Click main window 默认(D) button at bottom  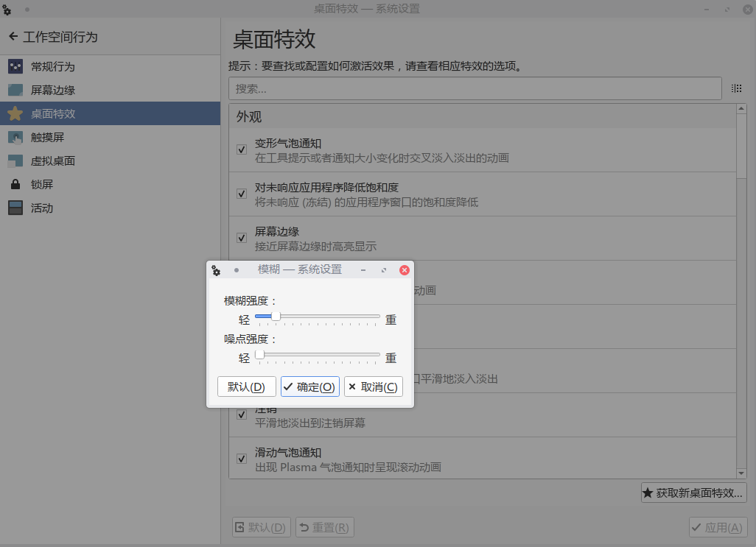pyautogui.click(x=262, y=527)
